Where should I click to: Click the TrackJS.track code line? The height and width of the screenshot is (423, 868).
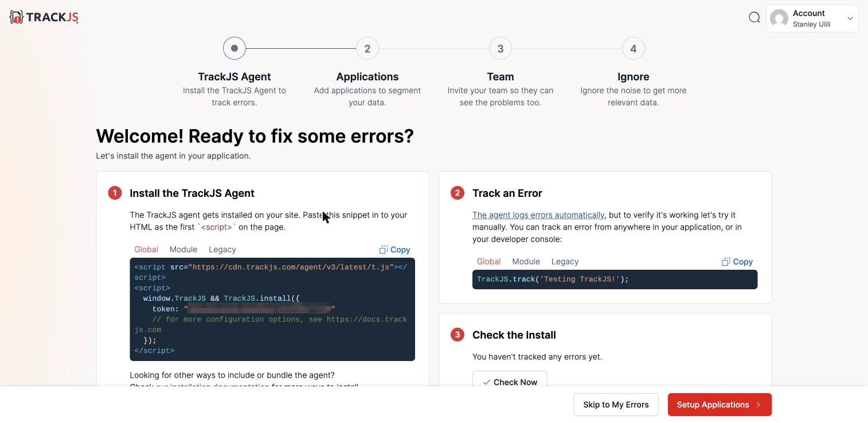pyautogui.click(x=615, y=280)
